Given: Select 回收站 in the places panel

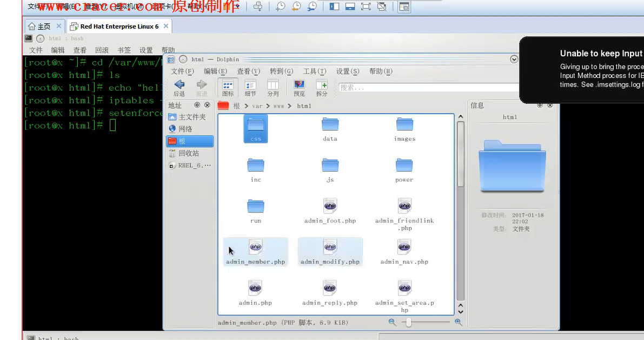Looking at the screenshot, I should pyautogui.click(x=189, y=153).
